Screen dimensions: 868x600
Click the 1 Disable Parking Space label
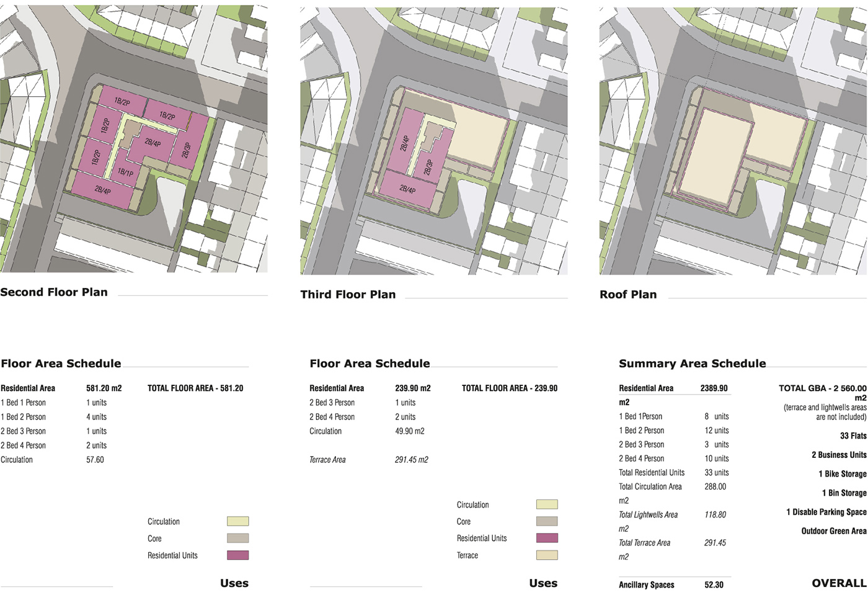tap(826, 512)
